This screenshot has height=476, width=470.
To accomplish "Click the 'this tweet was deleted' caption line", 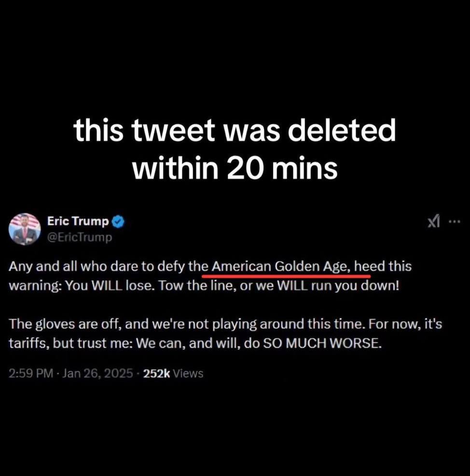I will [235, 130].
